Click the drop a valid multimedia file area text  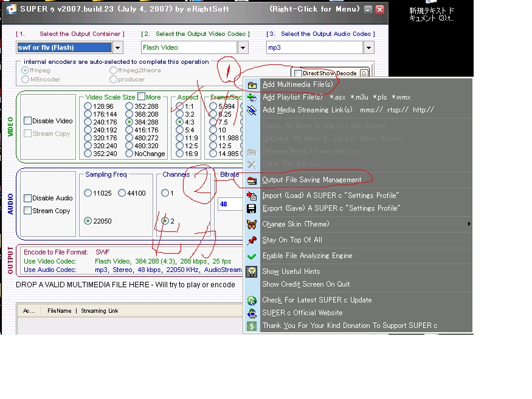point(125,285)
